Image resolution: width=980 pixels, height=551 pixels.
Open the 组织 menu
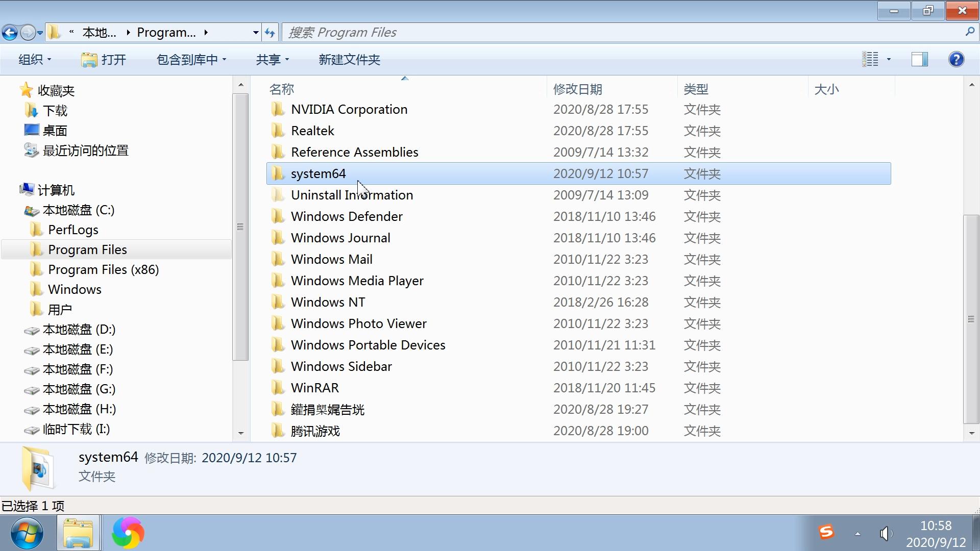coord(35,60)
